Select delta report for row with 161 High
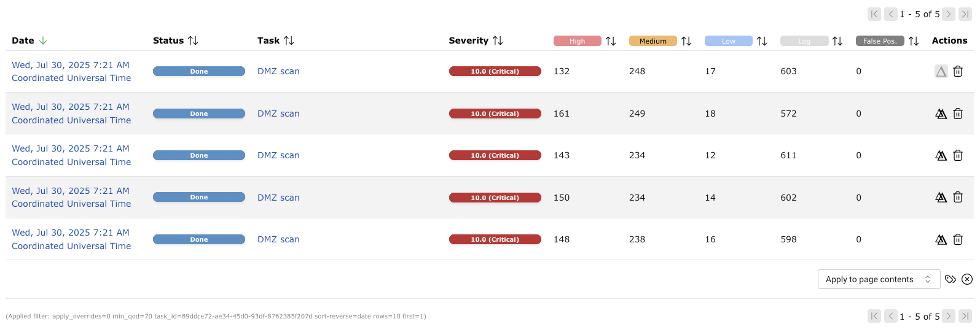 (941, 114)
